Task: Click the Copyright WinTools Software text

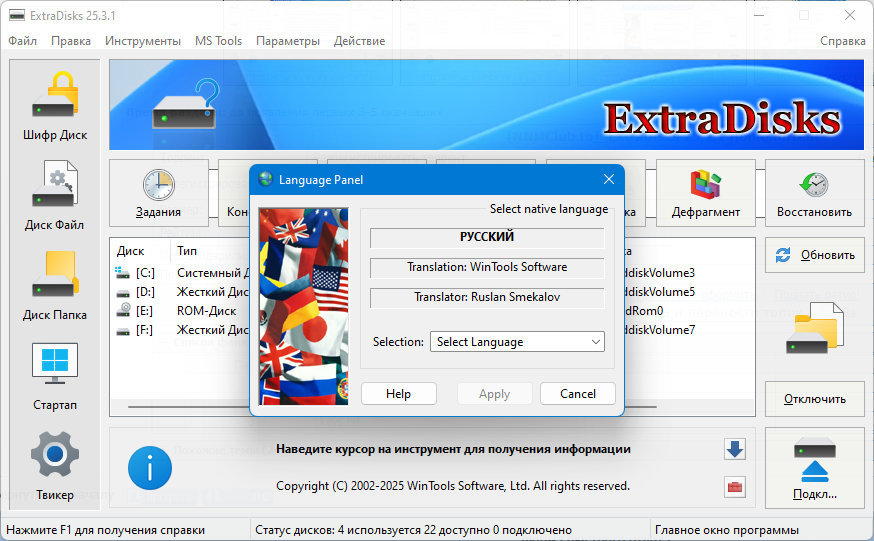Action: pos(453,486)
